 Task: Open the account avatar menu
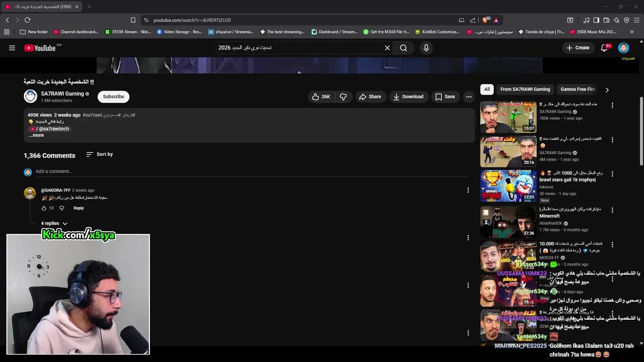(623, 48)
